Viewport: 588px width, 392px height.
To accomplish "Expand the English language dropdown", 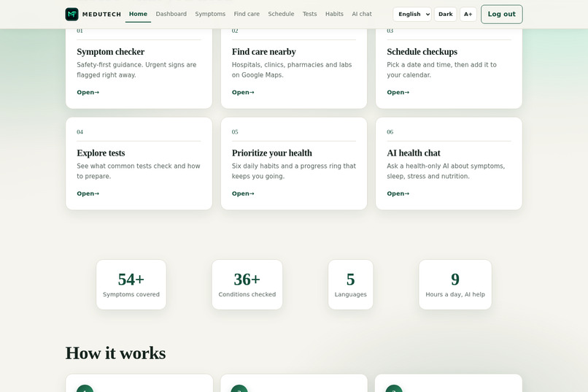I will (412, 15).
